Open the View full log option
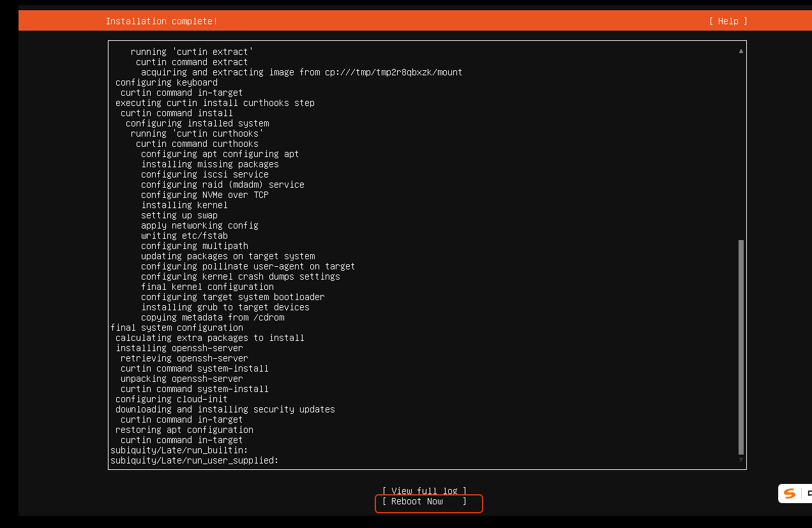The width and height of the screenshot is (812, 528). pos(425,491)
